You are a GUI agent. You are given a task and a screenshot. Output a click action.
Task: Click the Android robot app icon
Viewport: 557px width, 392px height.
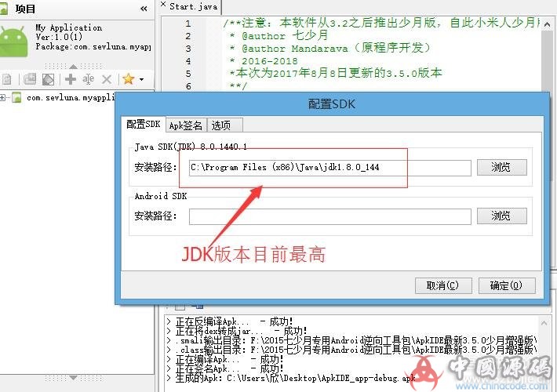(x=13, y=41)
